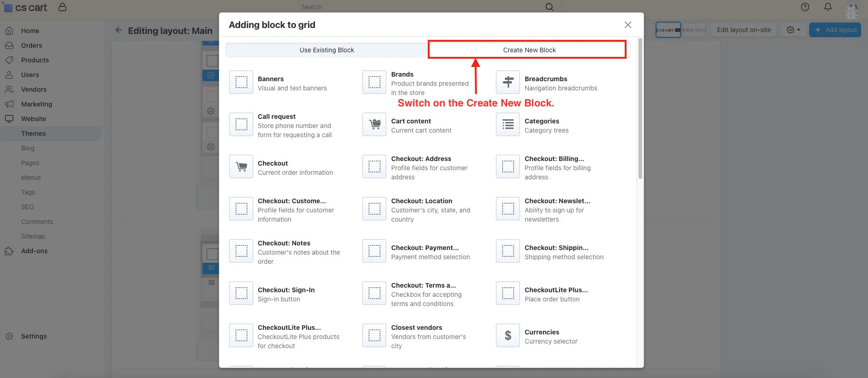Click the Add layout button
This screenshot has width=868, height=378.
click(x=835, y=30)
